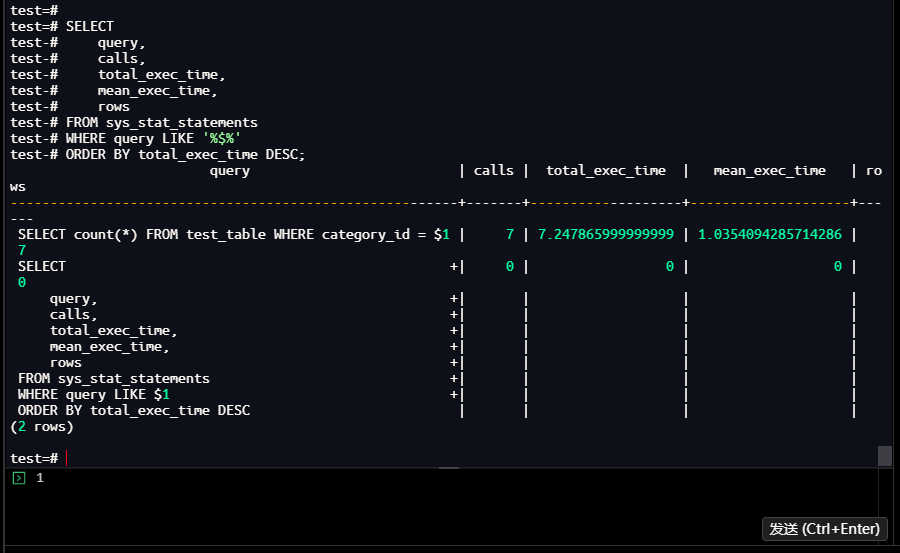Click the command input line containing '1'
The width and height of the screenshot is (900, 553).
click(441, 478)
